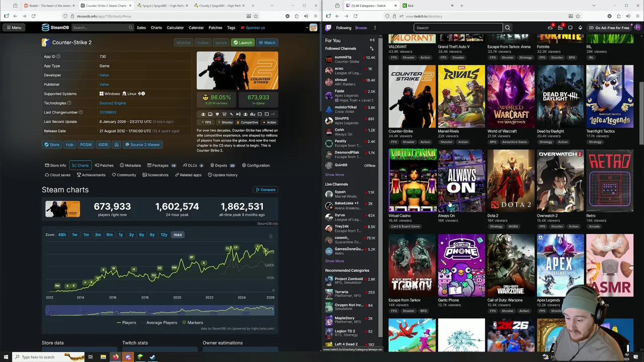The width and height of the screenshot is (644, 362).
Task: Toggle Follow for Counter-Strike 2
Action: click(x=203, y=43)
